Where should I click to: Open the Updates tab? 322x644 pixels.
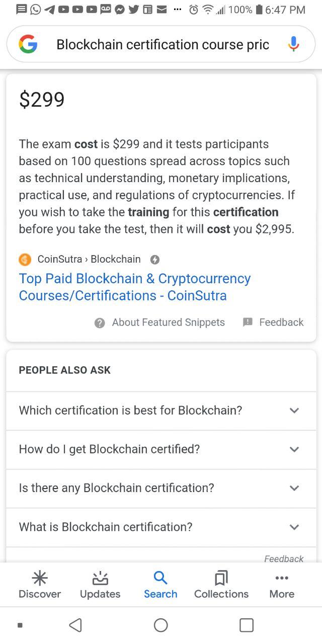(100, 585)
